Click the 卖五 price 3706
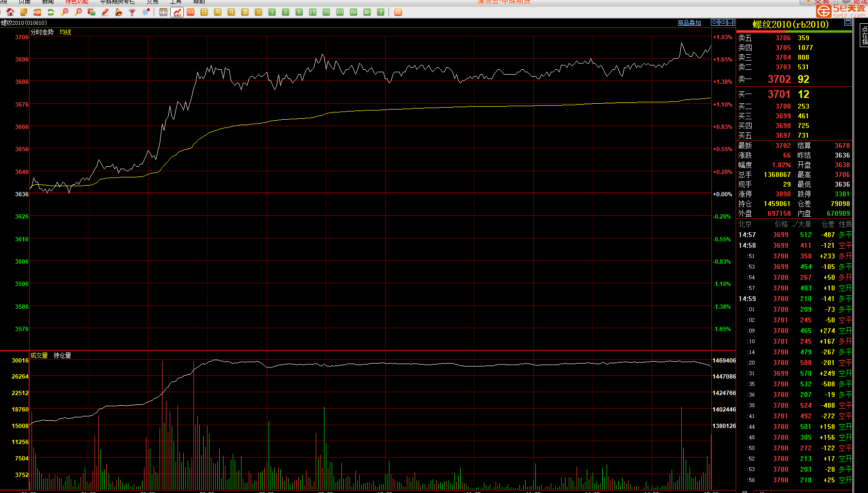 pos(783,38)
